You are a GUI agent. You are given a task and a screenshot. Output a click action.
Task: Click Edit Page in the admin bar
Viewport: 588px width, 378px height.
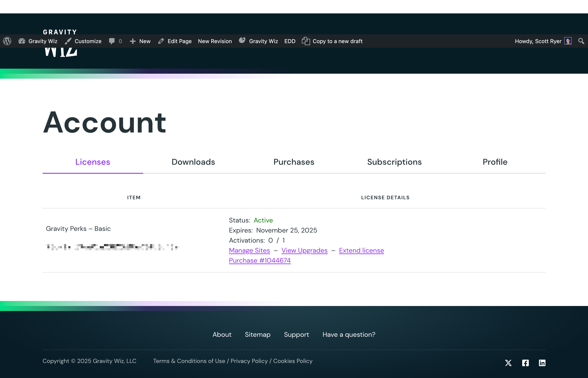[x=180, y=41]
